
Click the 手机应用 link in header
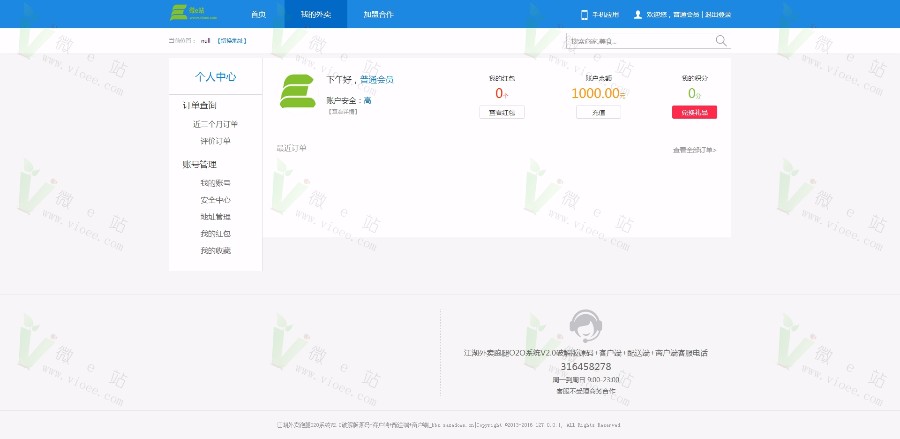pyautogui.click(x=606, y=15)
